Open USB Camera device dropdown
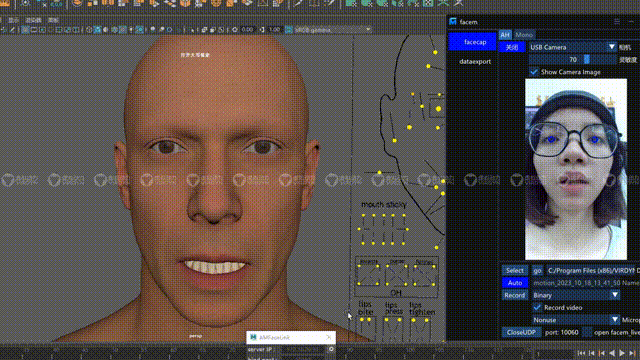The width and height of the screenshot is (640, 360). click(x=573, y=47)
